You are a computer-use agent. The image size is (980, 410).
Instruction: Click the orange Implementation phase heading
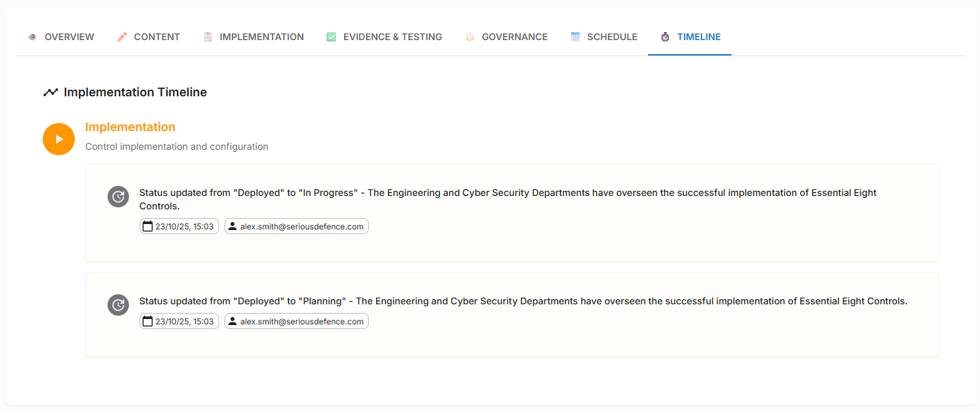(130, 127)
